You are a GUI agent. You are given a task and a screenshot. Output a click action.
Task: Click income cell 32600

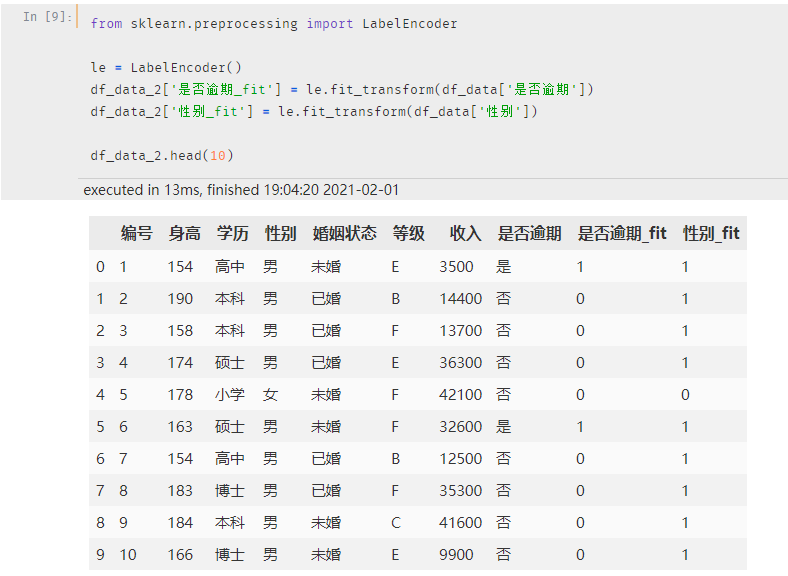pyautogui.click(x=460, y=427)
